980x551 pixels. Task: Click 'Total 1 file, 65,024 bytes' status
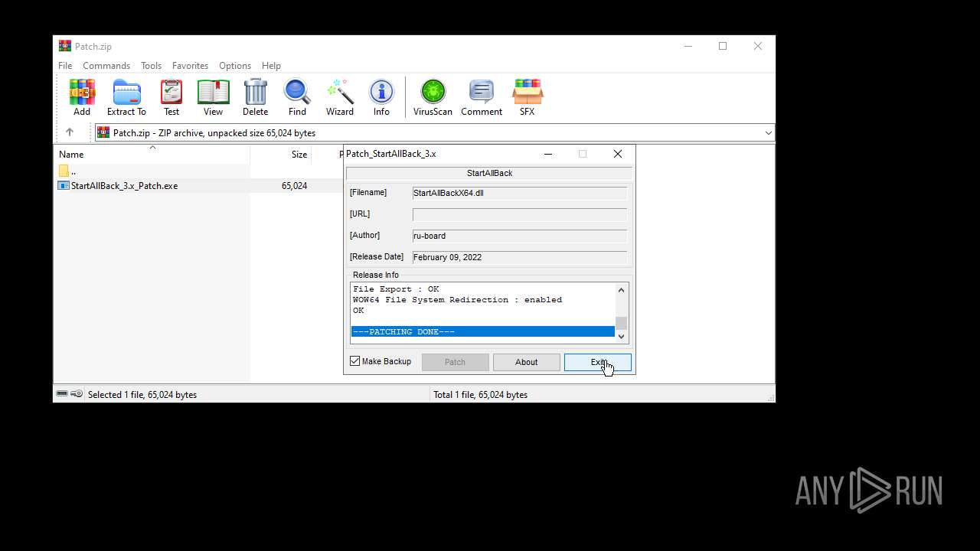click(x=480, y=394)
